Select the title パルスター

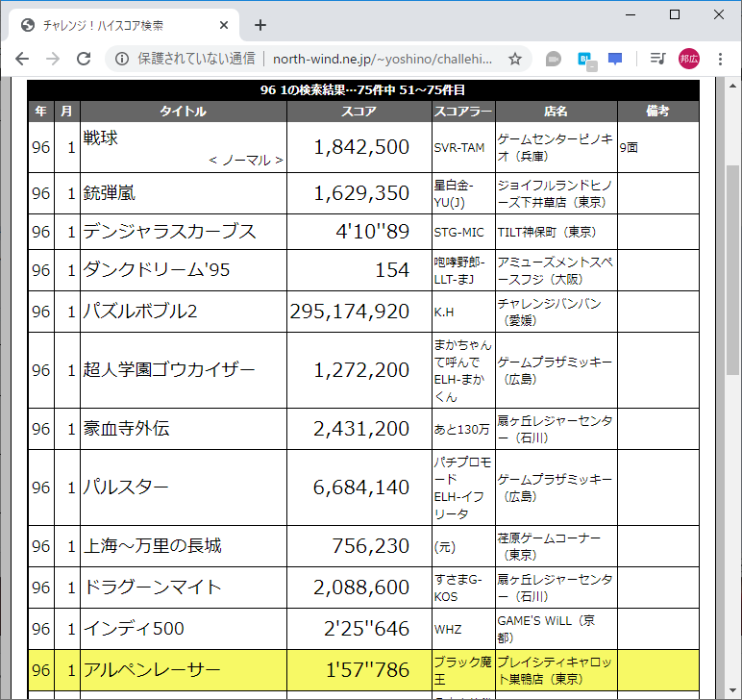point(126,487)
